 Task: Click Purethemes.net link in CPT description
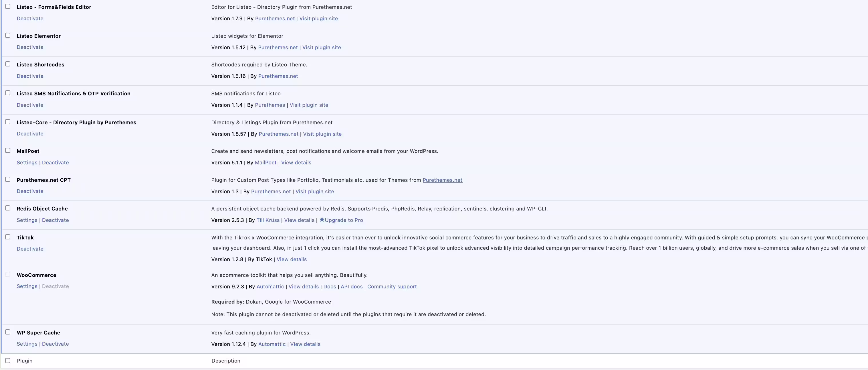[442, 180]
